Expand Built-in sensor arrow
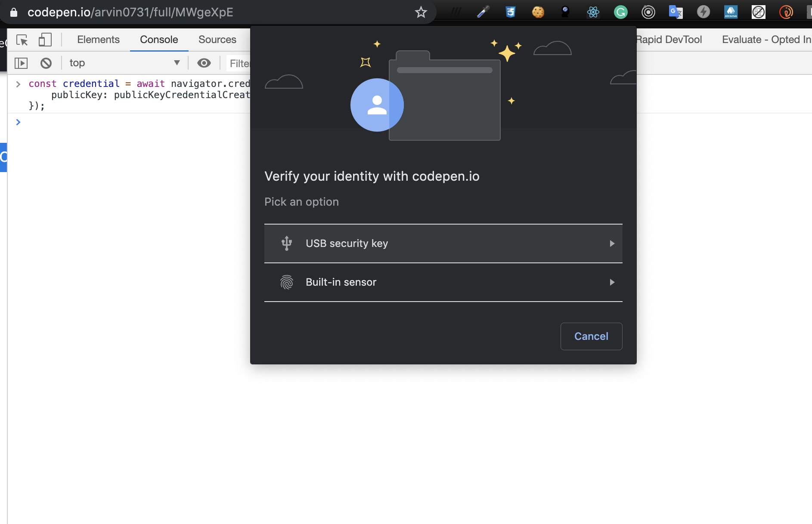The width and height of the screenshot is (812, 524). [x=612, y=282]
